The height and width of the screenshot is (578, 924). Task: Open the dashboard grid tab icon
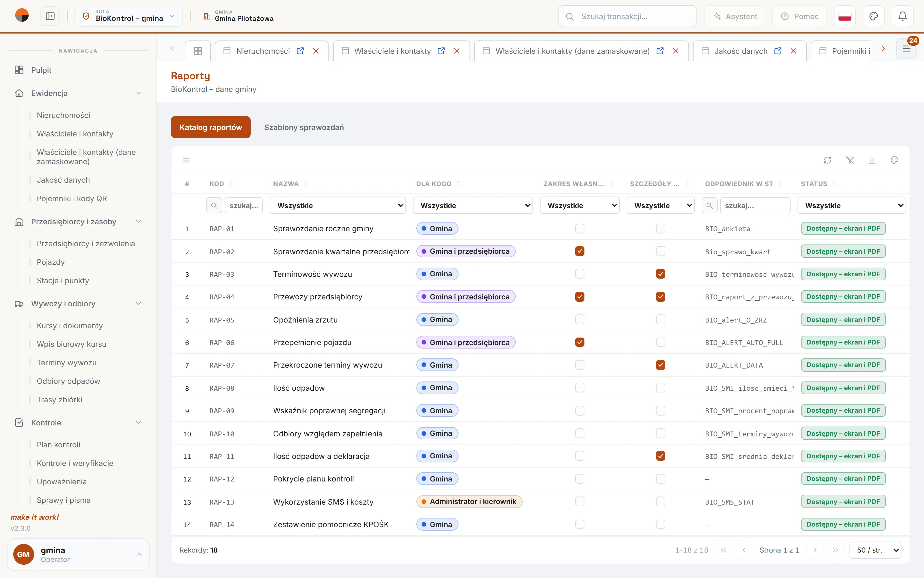click(198, 51)
